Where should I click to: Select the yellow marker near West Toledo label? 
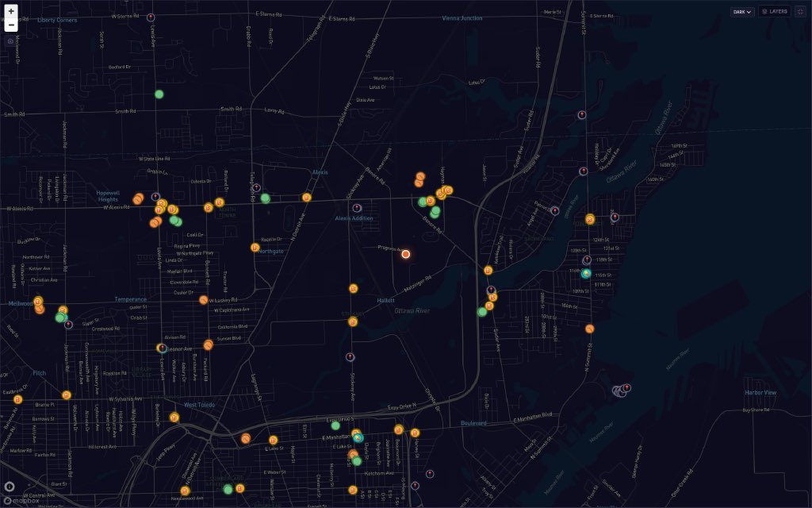tap(174, 418)
